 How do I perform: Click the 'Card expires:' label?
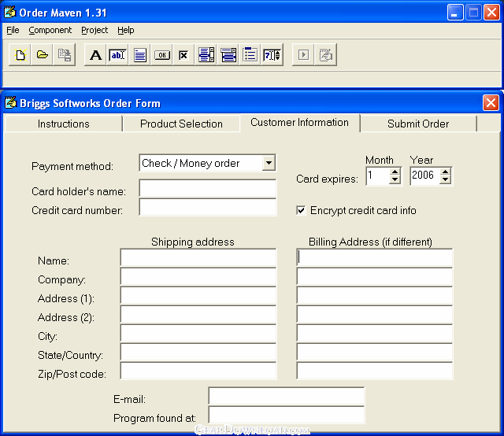coord(327,179)
